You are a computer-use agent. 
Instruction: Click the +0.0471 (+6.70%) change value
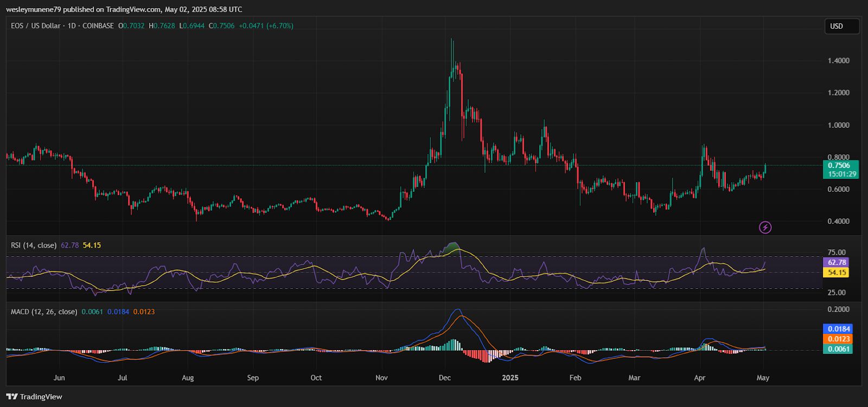[x=266, y=25]
